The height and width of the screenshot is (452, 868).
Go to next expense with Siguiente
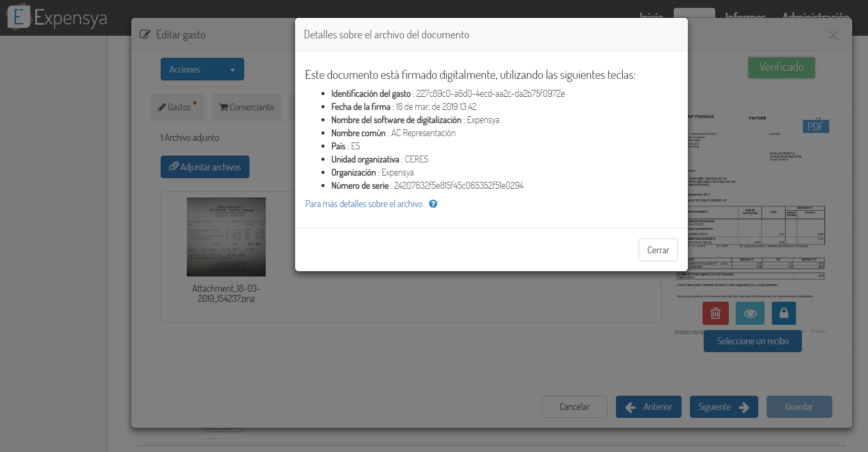[x=724, y=407]
